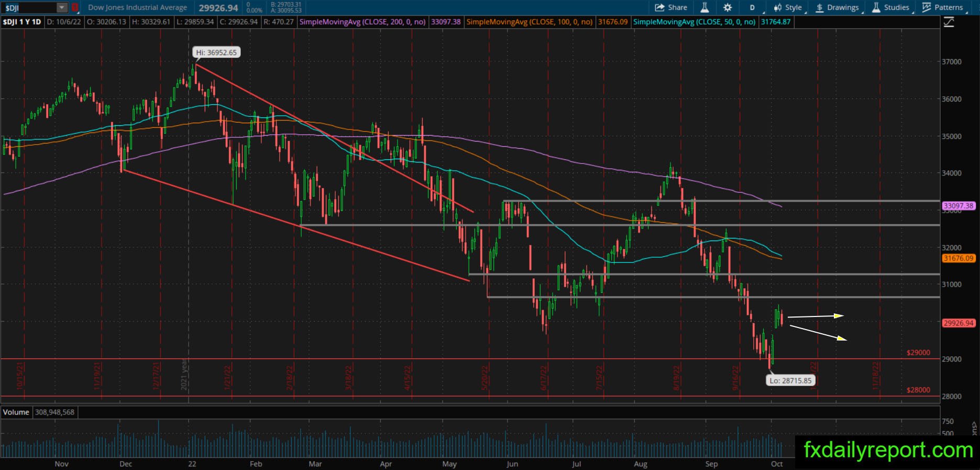Viewport: 980px width, 470px height.
Task: Click the Jul label on time axis
Action: tap(576, 464)
